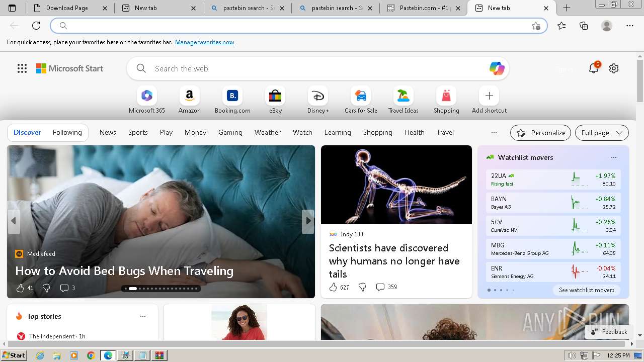Viewport: 644px width, 362px height.
Task: Open the notifications bell
Action: [x=594, y=68]
